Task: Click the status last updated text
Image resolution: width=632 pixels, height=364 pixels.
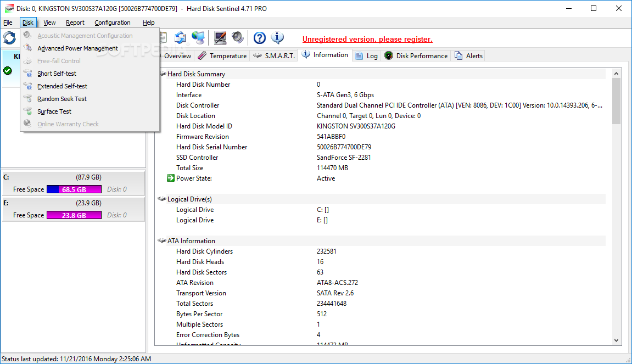Action: pos(76,359)
